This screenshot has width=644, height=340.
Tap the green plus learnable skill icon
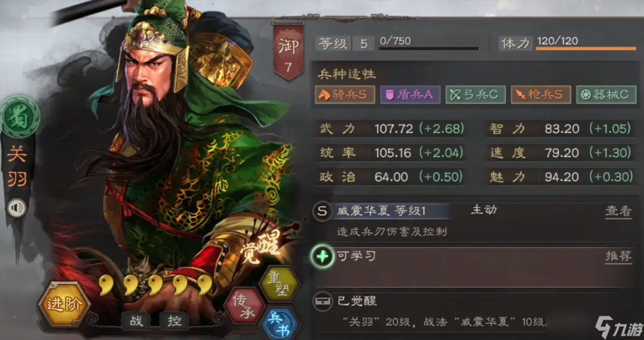322,256
